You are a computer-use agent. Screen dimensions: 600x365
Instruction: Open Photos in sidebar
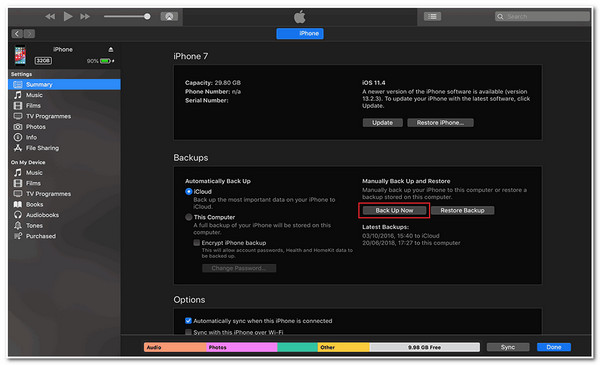(64, 127)
